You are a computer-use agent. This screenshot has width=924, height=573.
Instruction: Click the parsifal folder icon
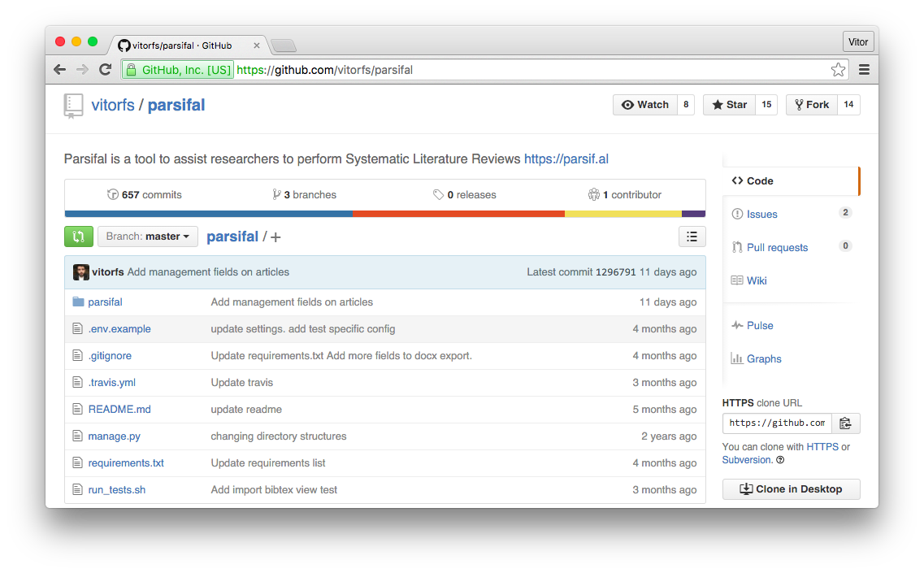[x=78, y=302]
